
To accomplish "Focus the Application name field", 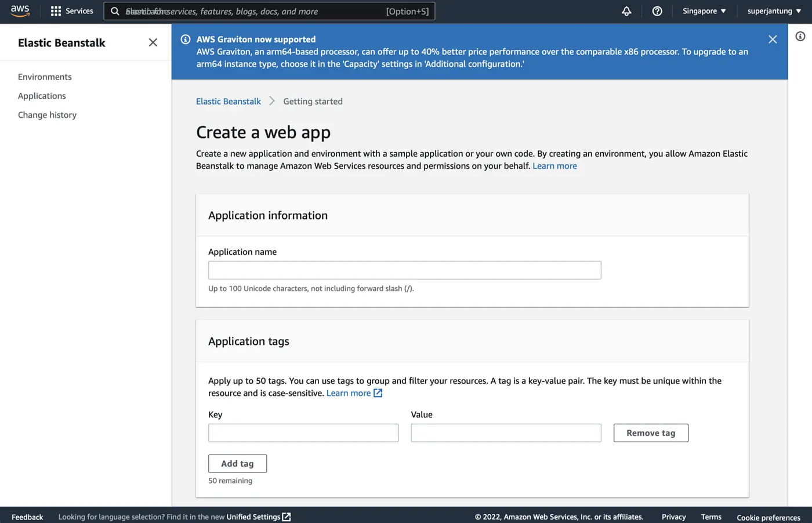I will pyautogui.click(x=405, y=270).
